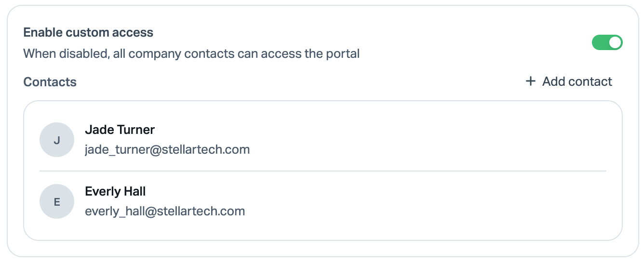Click the Add contact text label

577,81
